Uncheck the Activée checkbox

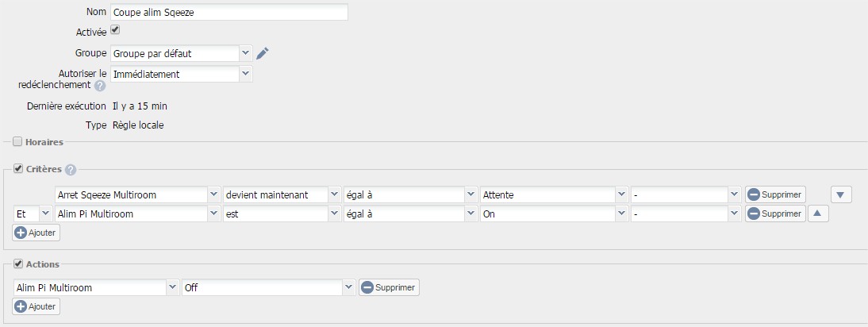[115, 30]
